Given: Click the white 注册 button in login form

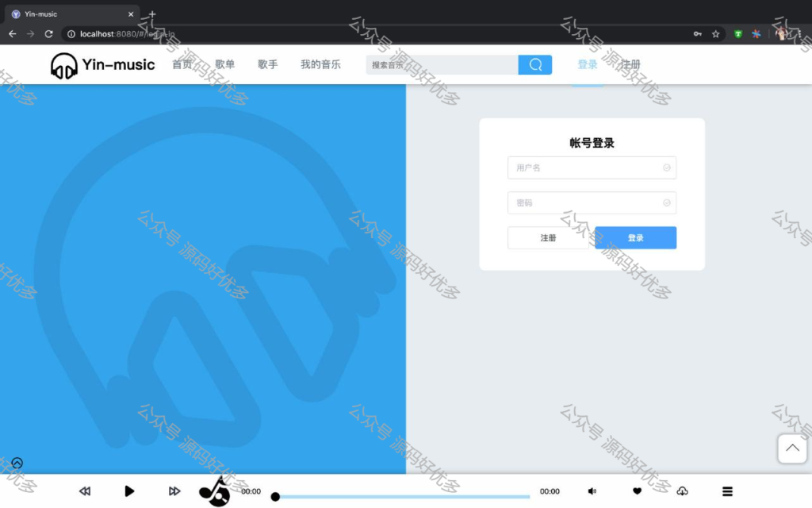Looking at the screenshot, I should click(548, 238).
